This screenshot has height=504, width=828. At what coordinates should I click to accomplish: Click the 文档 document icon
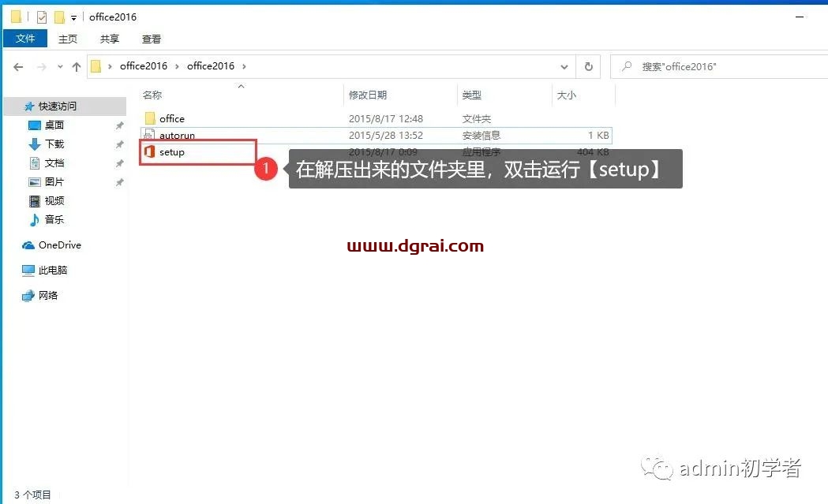34,163
